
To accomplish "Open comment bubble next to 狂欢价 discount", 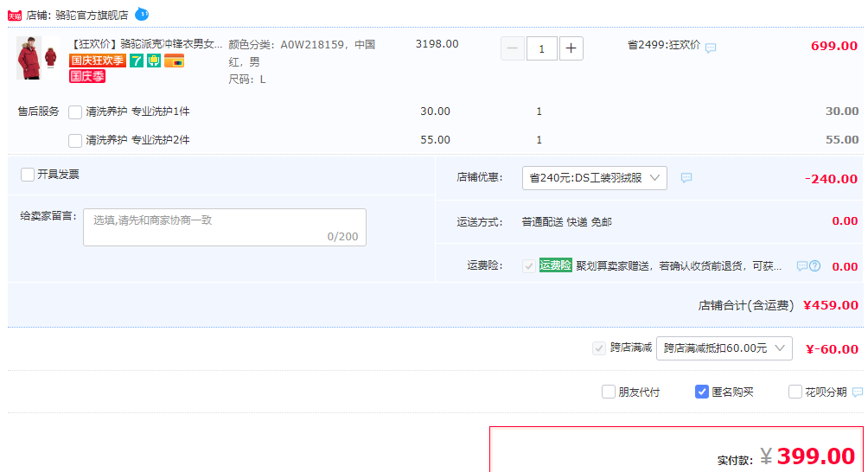I will 711,48.
